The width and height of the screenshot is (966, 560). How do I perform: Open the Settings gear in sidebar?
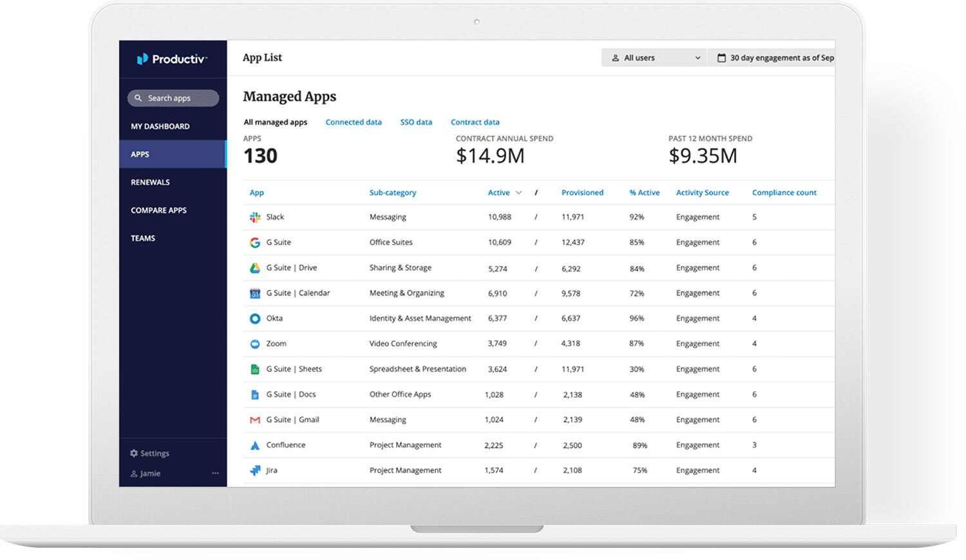[134, 453]
